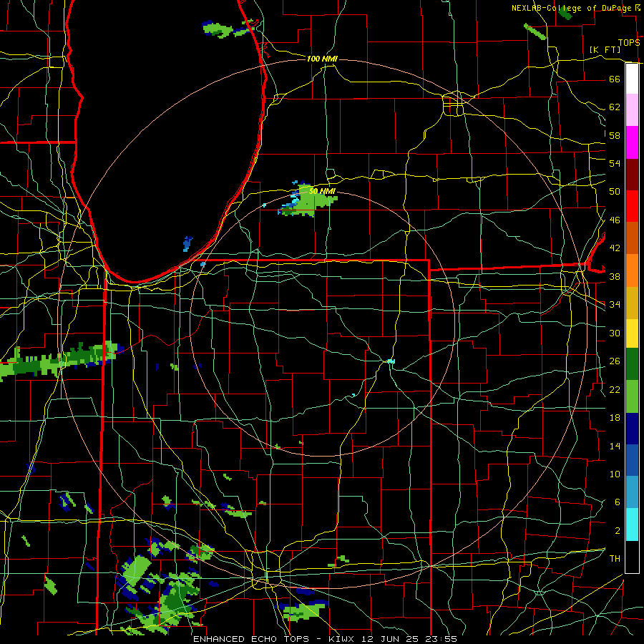
Task: Click the 10 value on the legend
Action: tap(615, 474)
